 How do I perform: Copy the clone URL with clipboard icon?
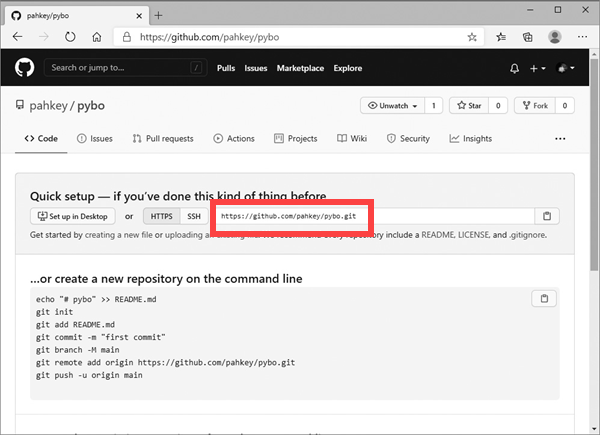click(547, 216)
